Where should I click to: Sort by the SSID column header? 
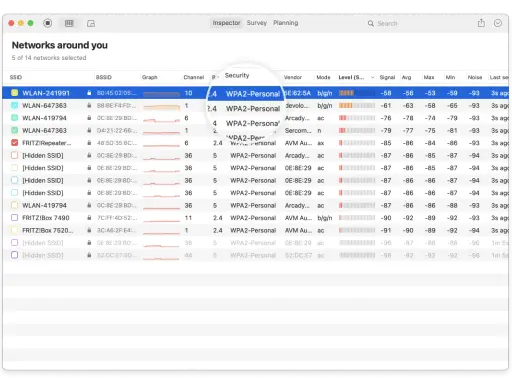(16, 77)
